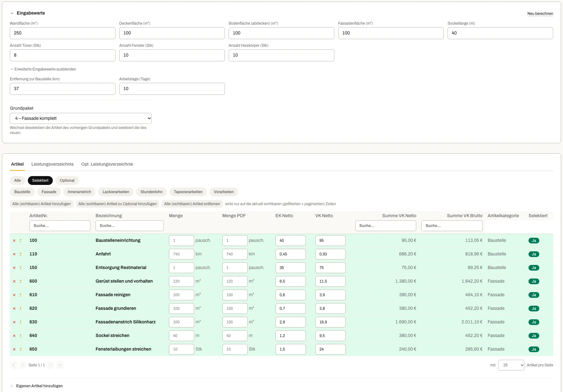Remove Fassade reinigen with red X
The height and width of the screenshot is (392, 563).
(x=14, y=295)
